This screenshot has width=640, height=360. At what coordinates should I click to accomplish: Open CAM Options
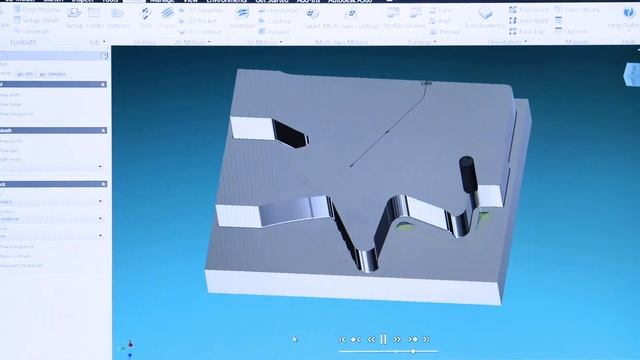(x=571, y=31)
